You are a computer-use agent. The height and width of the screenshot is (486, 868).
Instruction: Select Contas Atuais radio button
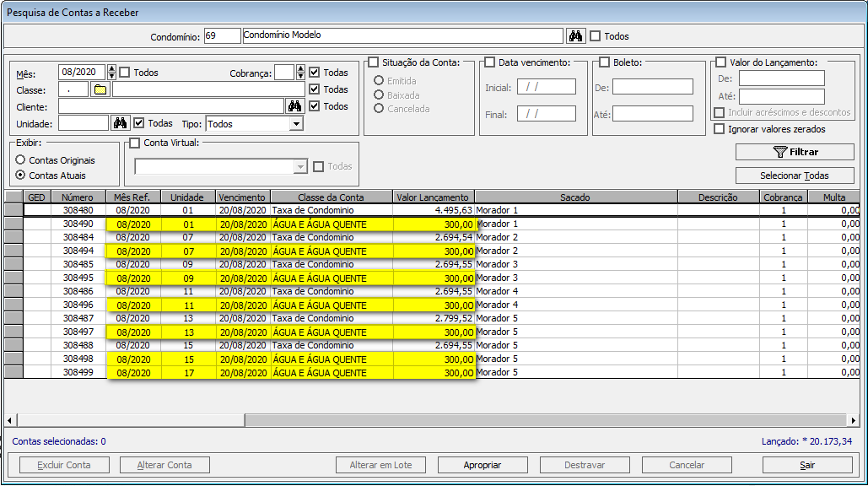[20, 175]
